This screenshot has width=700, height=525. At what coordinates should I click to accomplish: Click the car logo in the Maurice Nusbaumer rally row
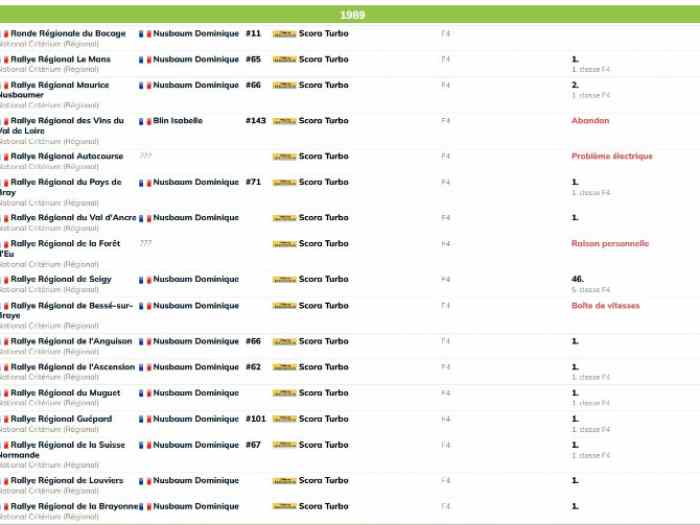click(284, 86)
